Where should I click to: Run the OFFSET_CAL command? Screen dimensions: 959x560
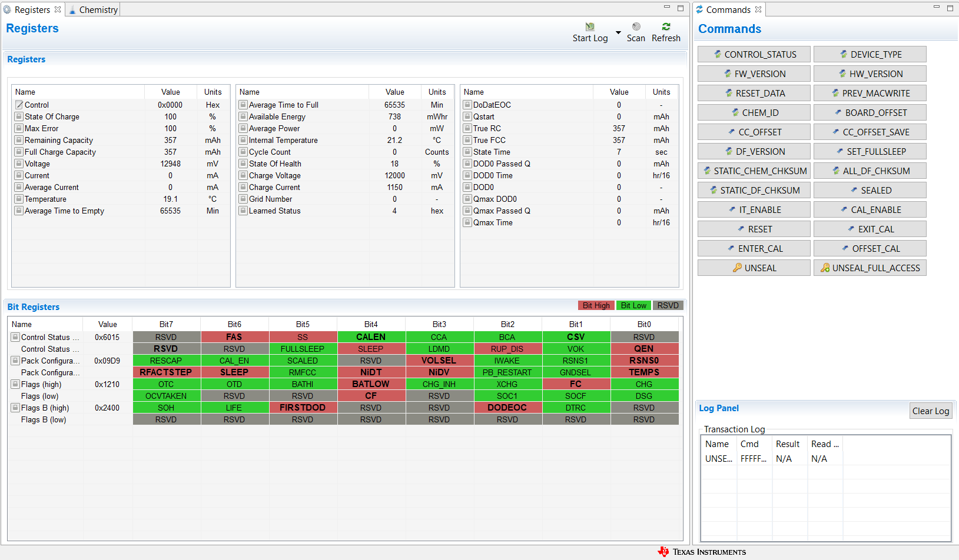pos(870,248)
